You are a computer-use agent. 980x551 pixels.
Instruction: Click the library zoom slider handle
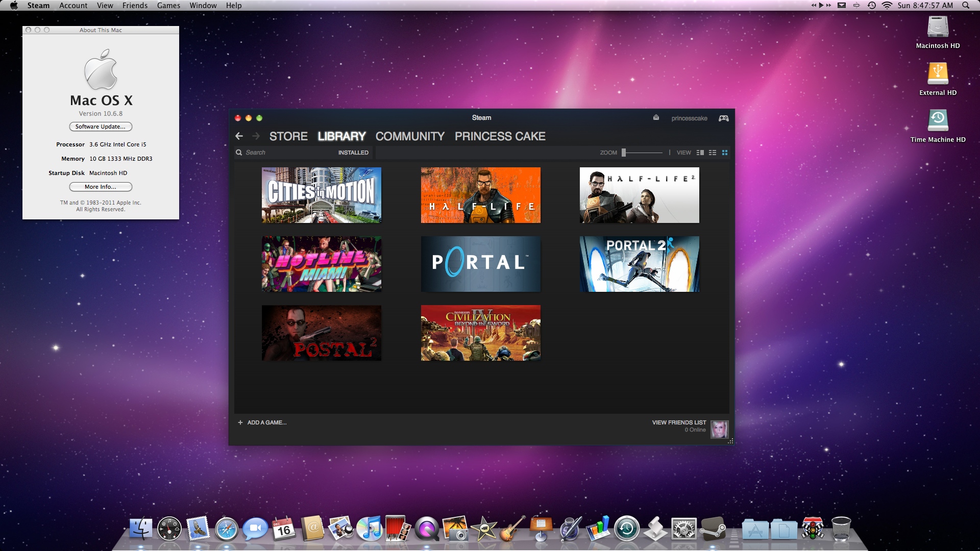[623, 153]
